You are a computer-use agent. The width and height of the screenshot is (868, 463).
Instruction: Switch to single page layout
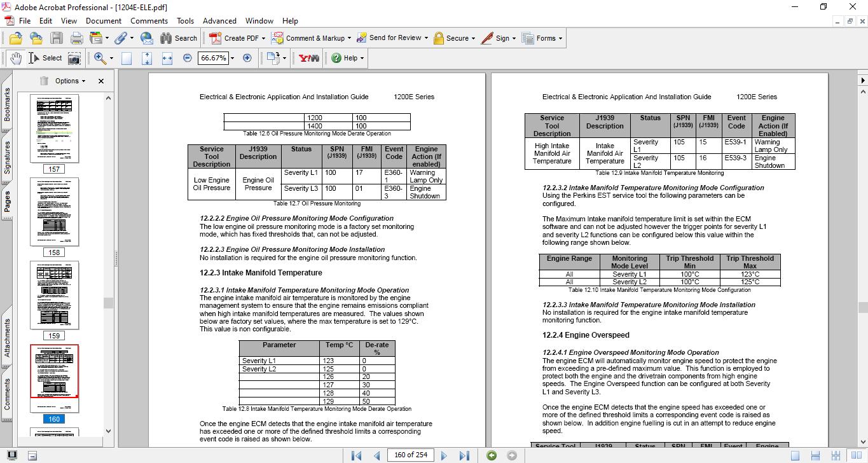click(795, 455)
